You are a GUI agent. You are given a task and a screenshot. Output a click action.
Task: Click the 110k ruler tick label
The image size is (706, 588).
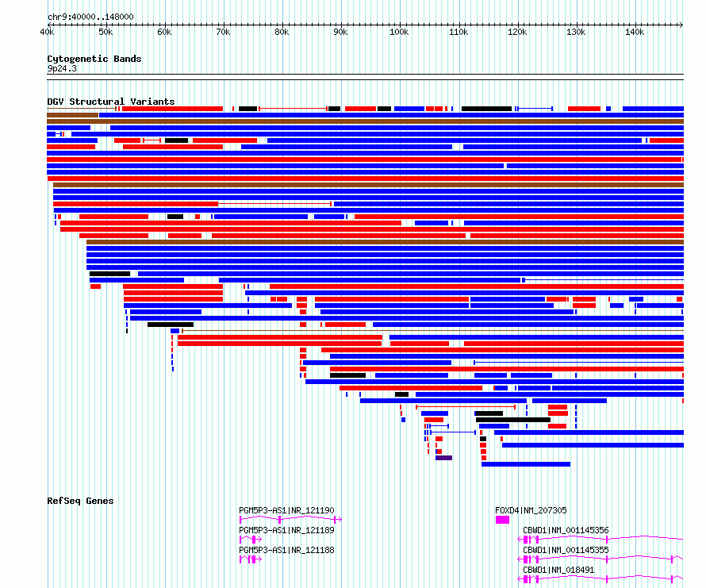(459, 32)
